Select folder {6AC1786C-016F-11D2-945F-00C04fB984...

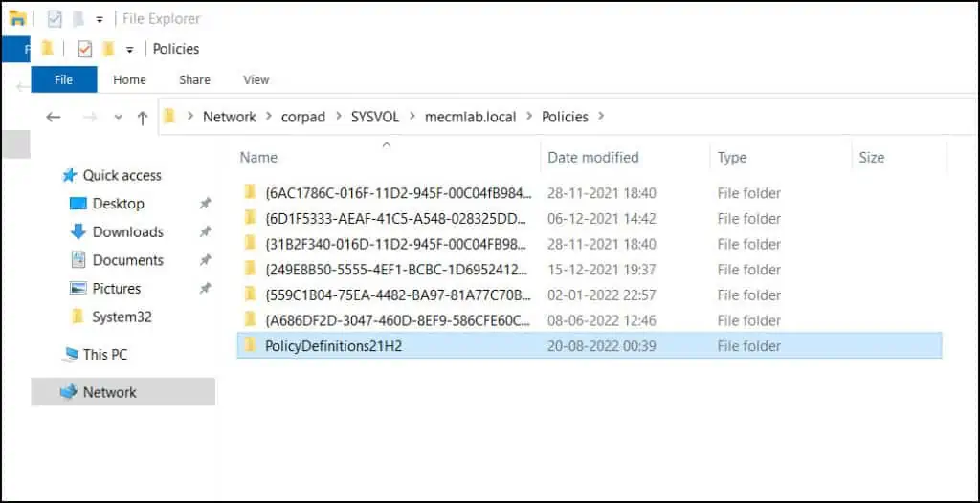click(x=398, y=193)
